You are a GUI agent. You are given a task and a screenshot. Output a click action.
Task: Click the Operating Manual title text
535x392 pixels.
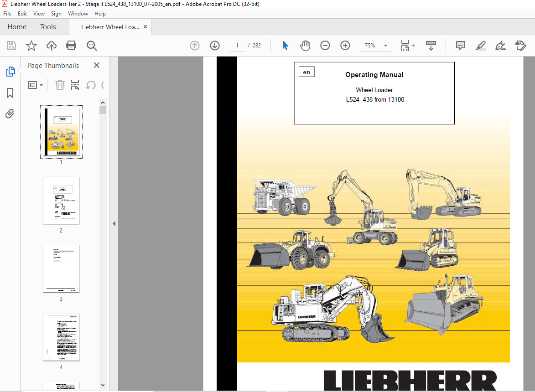374,75
